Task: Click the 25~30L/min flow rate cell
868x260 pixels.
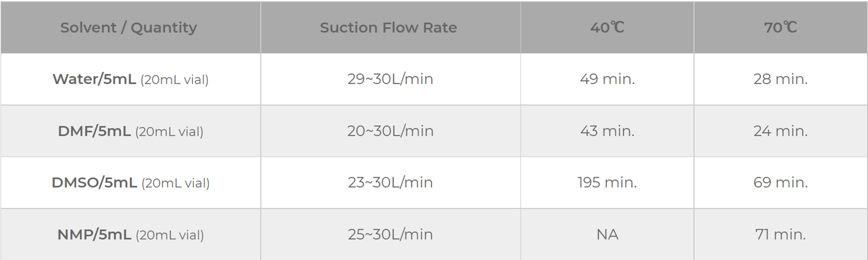Action: pos(390,235)
